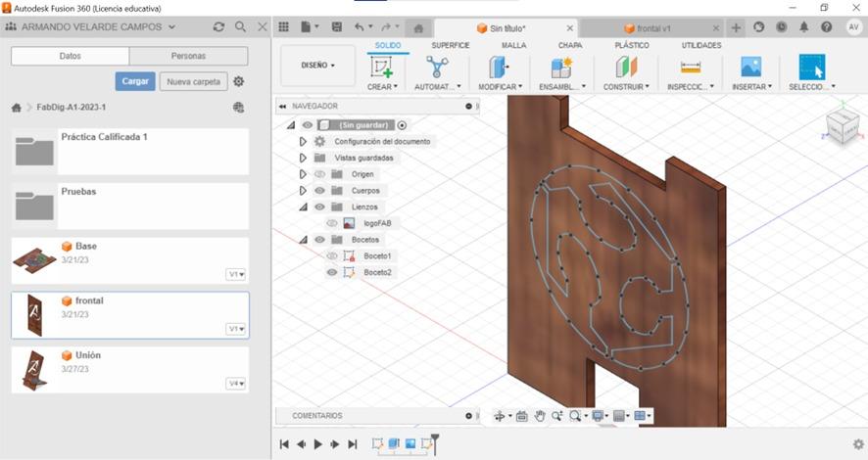Hide Boceto2 using its eye icon
The width and height of the screenshot is (868, 460).
point(331,272)
